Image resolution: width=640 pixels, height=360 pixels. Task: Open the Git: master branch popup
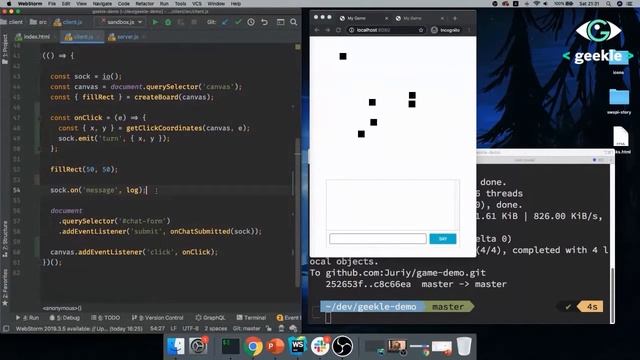click(x=247, y=328)
